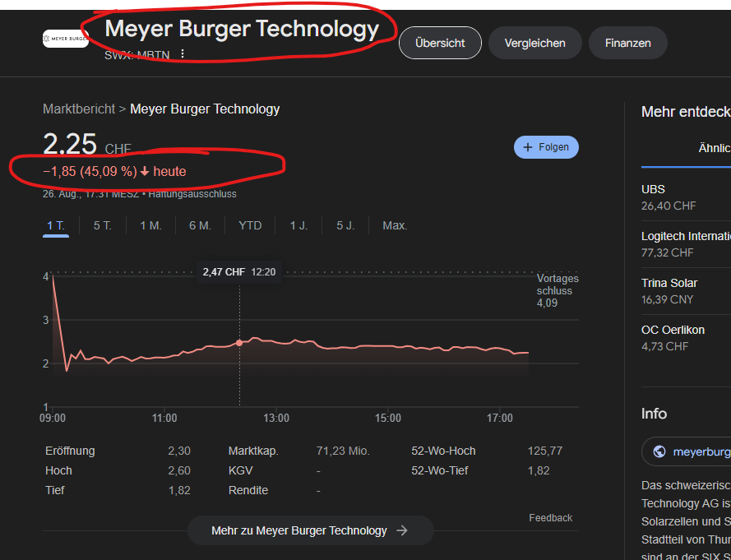Image resolution: width=731 pixels, height=560 pixels.
Task: Click the Vortagesschluss 4,09 label
Action: (558, 290)
